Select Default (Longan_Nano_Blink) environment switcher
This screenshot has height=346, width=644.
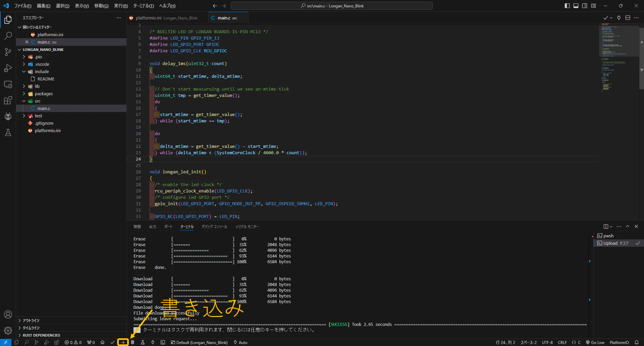(199, 342)
